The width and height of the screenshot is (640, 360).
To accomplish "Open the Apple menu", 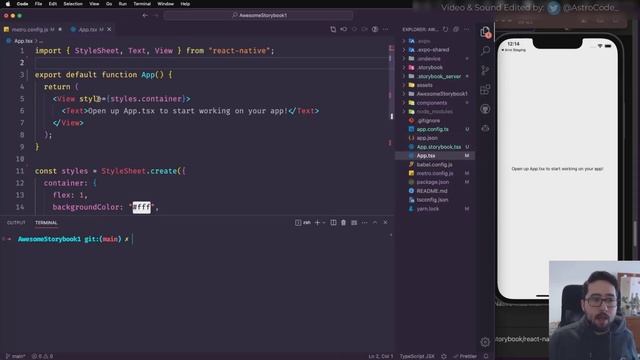I will click(x=7, y=4).
